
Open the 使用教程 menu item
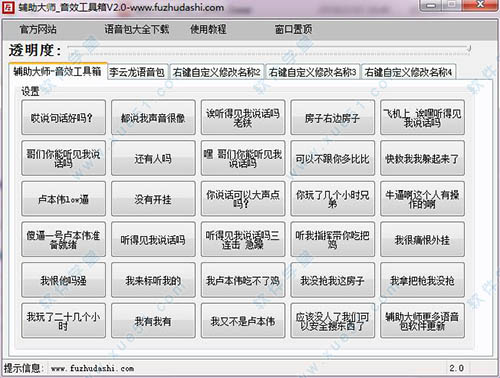tap(208, 29)
